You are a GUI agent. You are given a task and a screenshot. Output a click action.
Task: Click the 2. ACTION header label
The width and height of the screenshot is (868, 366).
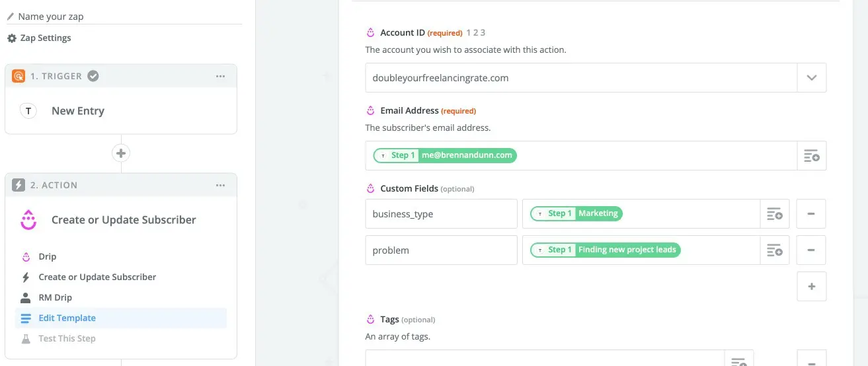[54, 185]
